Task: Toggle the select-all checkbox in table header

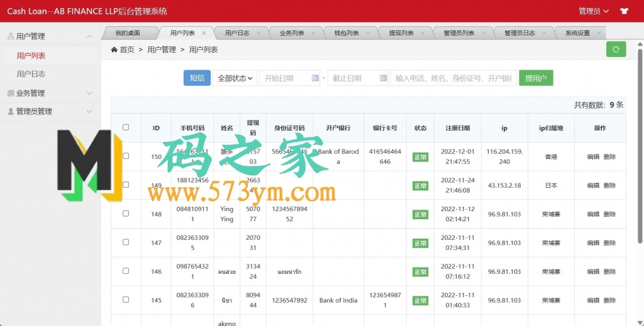Action: click(126, 127)
